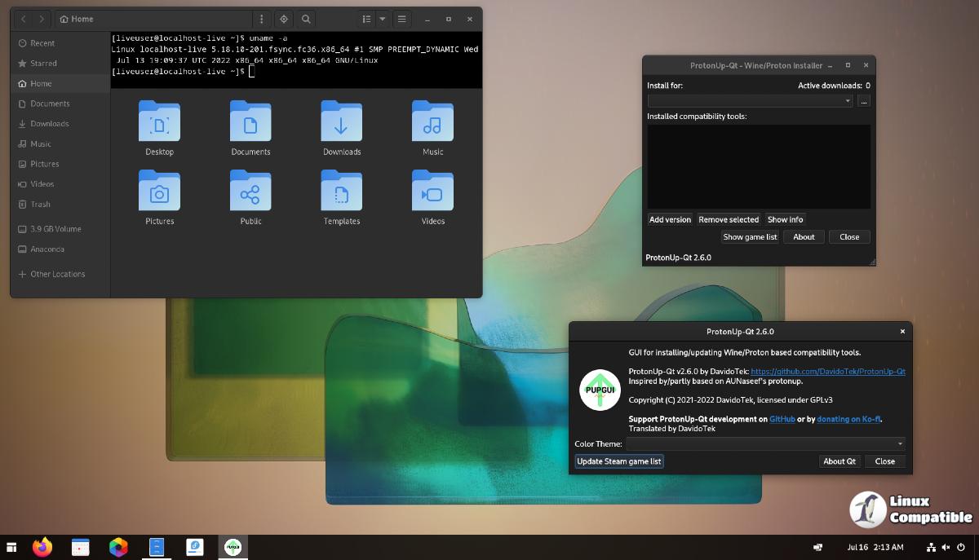979x560 pixels.
Task: Click the Pictures folder icon
Action: pos(160,192)
